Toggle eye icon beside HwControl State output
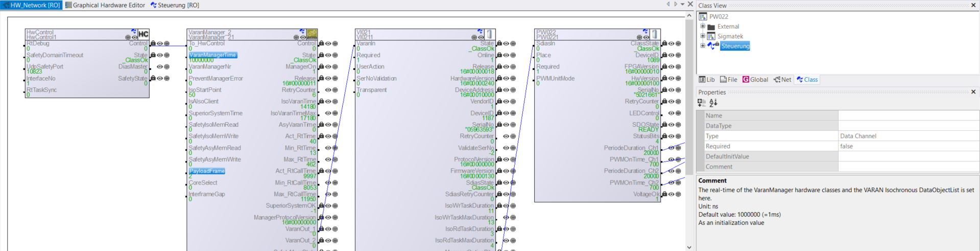The height and width of the screenshot is (251, 980). click(160, 55)
